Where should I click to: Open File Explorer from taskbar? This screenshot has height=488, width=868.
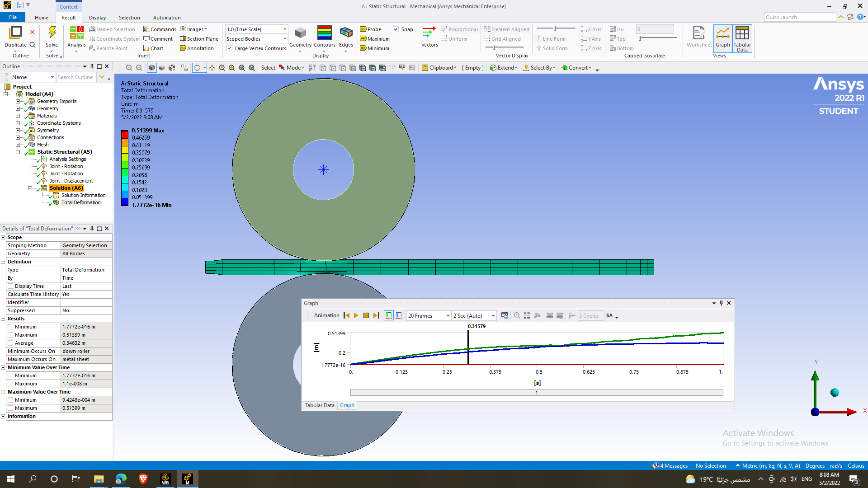[99, 479]
